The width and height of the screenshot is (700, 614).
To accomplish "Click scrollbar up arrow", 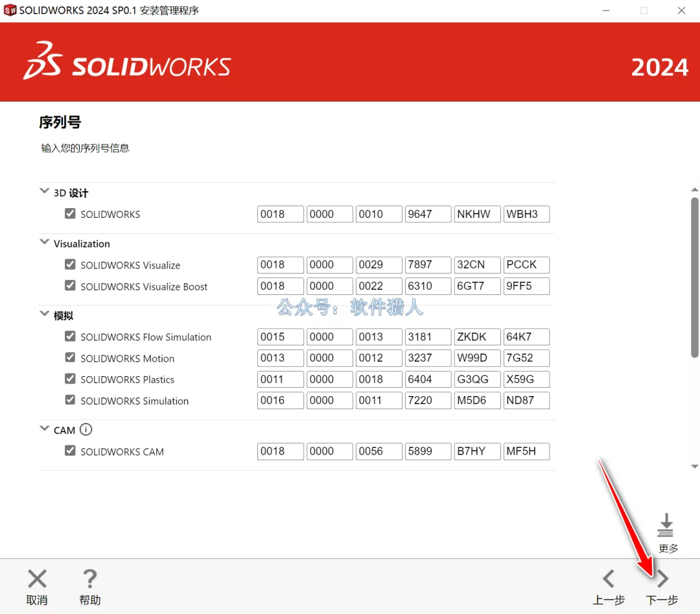I will tap(695, 190).
